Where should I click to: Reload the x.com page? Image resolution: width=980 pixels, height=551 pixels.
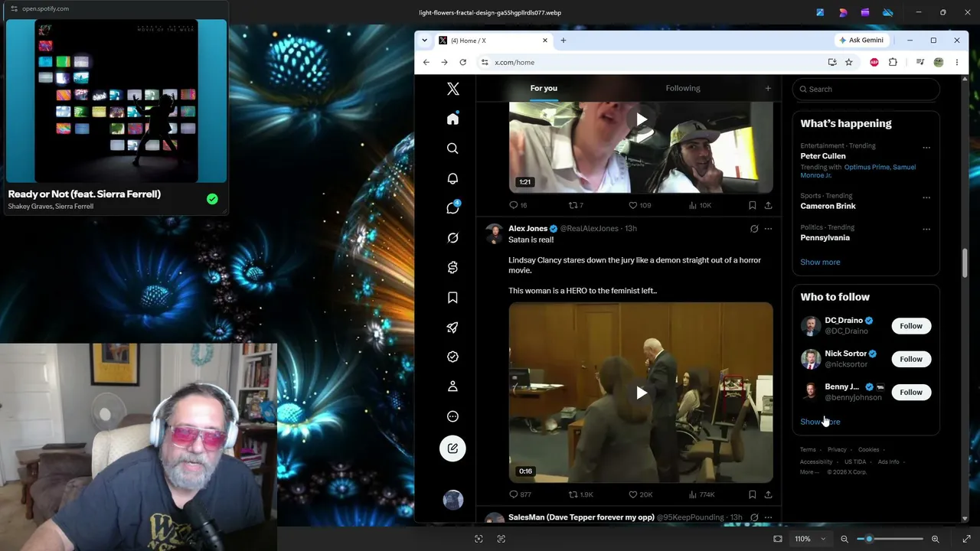[462, 62]
